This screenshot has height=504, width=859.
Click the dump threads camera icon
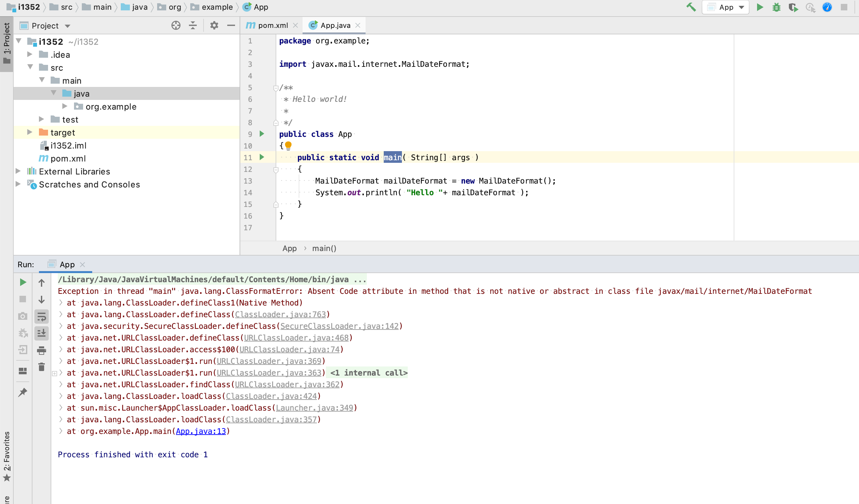[x=23, y=316]
